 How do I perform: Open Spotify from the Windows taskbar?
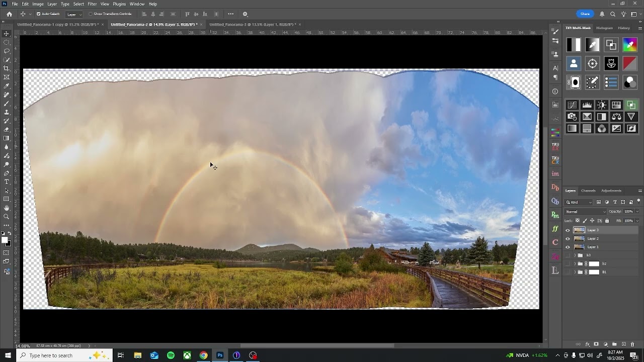(171, 355)
